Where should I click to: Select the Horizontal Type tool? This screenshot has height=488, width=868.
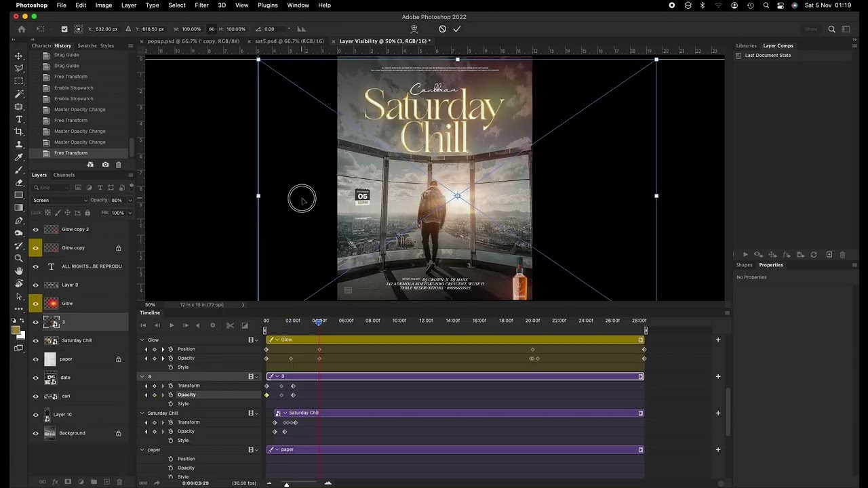(x=19, y=119)
